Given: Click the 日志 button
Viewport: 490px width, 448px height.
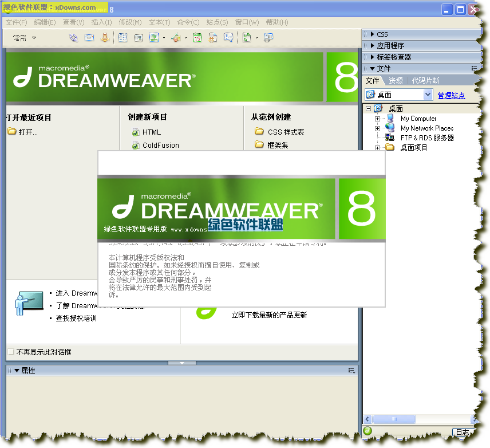Looking at the screenshot, I should (463, 432).
